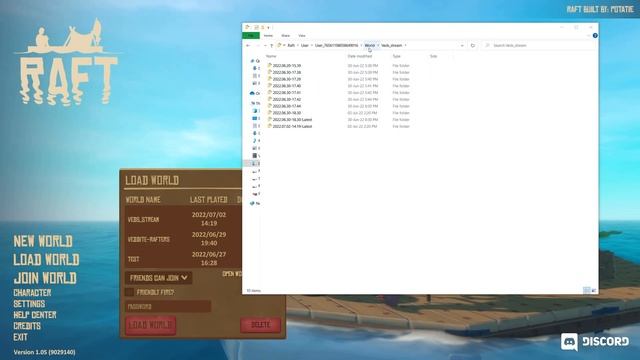Select the Test world row
Screen dimensions: 640x360
tap(184, 259)
